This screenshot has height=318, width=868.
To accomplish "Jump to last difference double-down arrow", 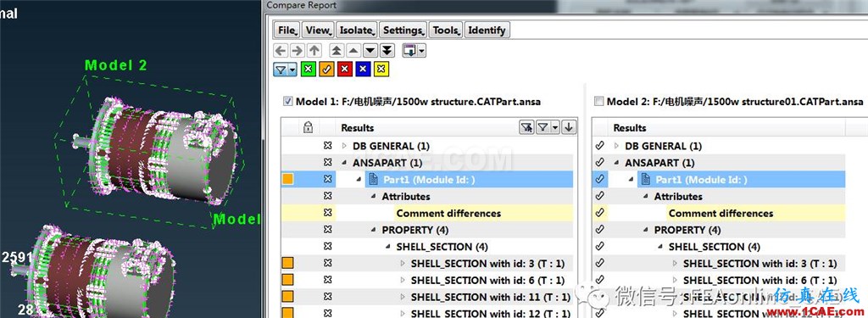I will point(387,50).
